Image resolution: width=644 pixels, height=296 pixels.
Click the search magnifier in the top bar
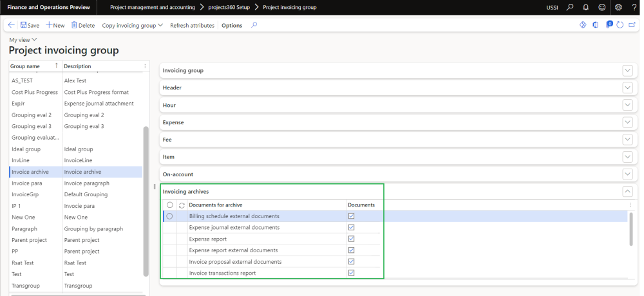coord(569,7)
